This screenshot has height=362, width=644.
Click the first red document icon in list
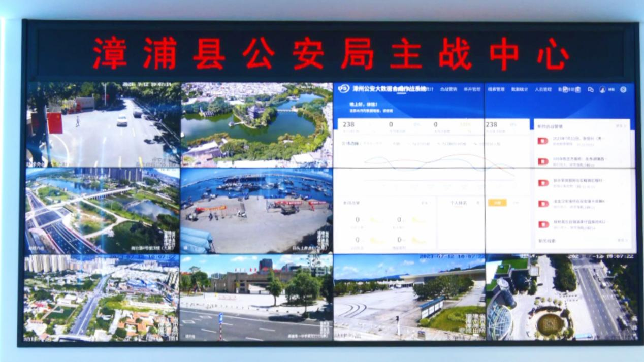(x=543, y=141)
